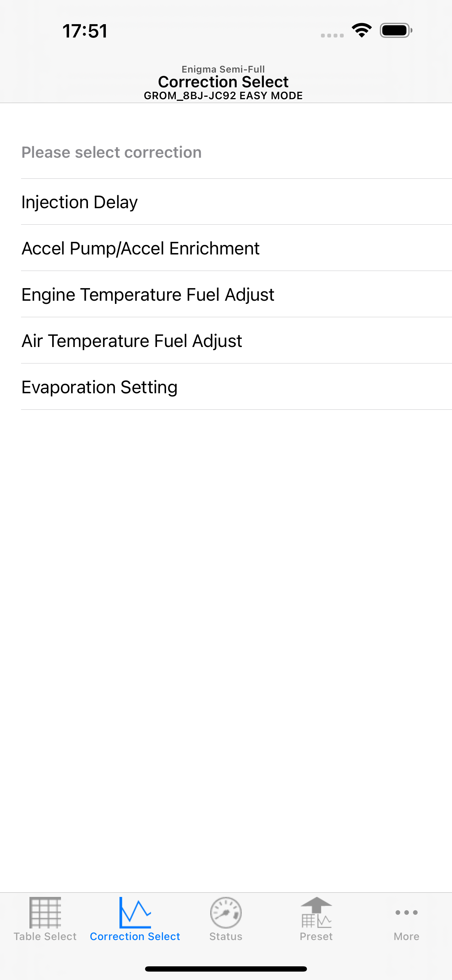Tap the Preset upload arrow icon
The width and height of the screenshot is (452, 980).
click(x=316, y=912)
